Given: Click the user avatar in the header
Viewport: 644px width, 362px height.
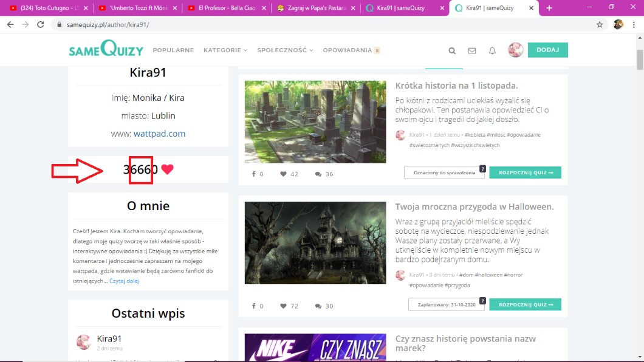Looking at the screenshot, I should 515,50.
